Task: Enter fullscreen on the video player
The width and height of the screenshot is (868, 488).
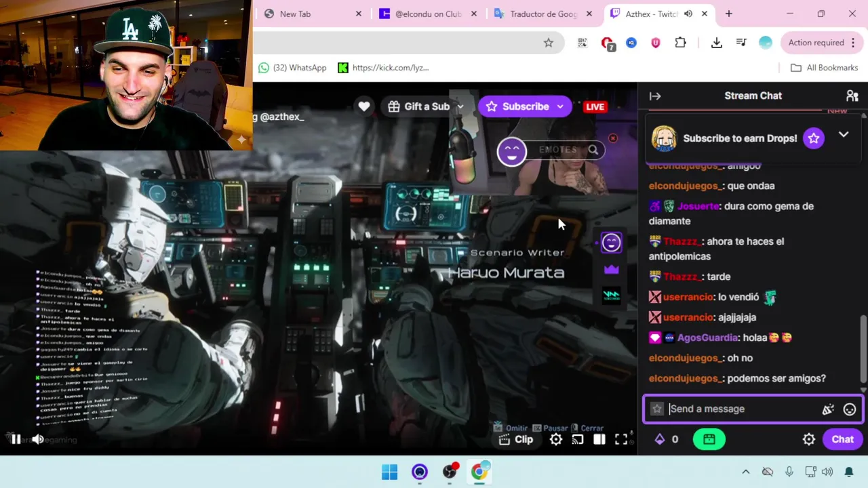Action: 621,439
